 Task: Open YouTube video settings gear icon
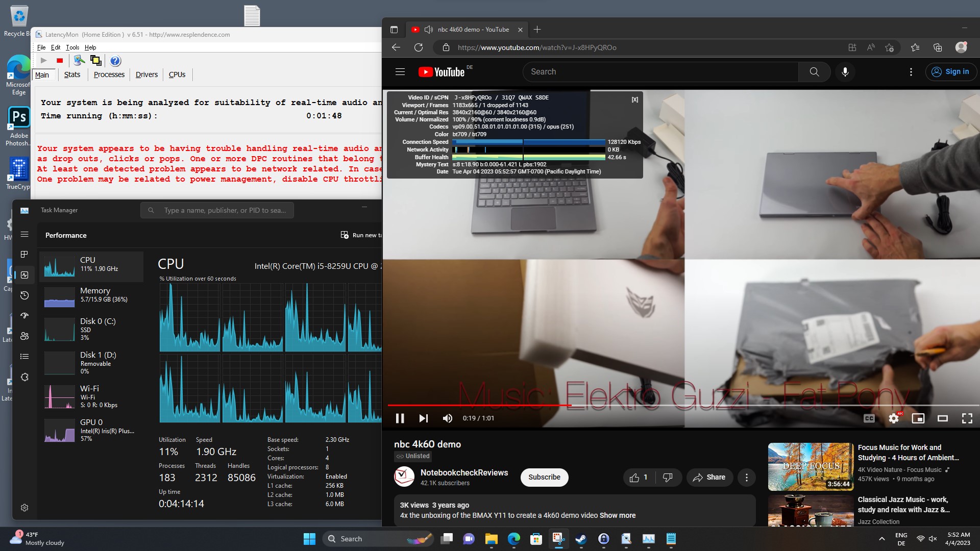click(x=893, y=418)
